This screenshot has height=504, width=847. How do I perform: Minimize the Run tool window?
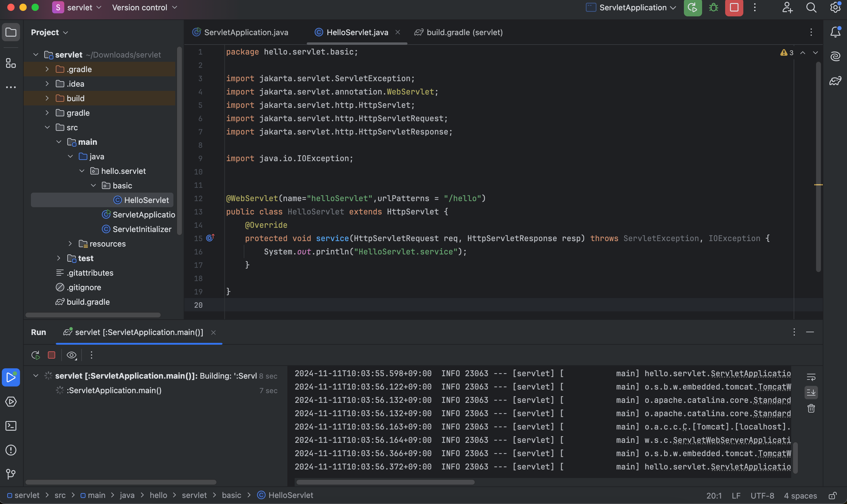click(810, 332)
